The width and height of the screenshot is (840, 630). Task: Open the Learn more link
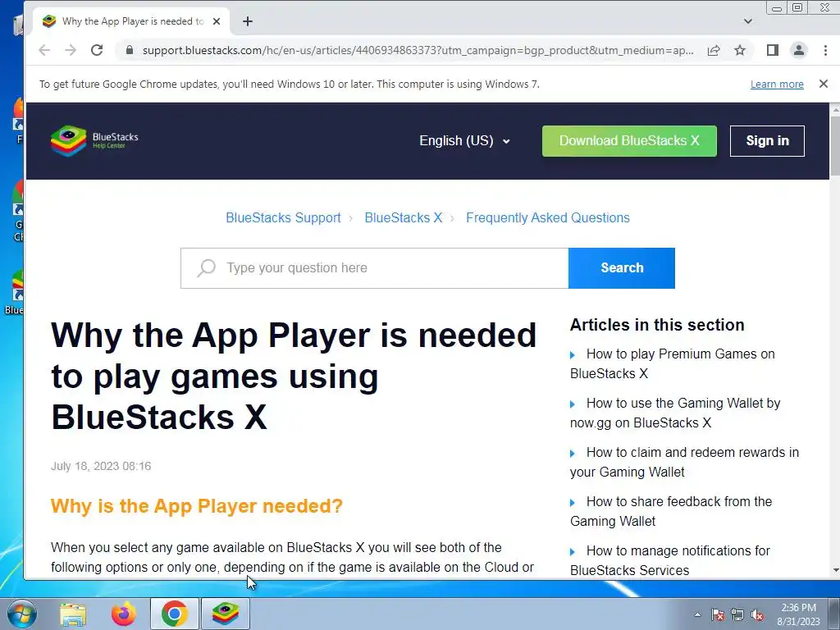(x=777, y=84)
